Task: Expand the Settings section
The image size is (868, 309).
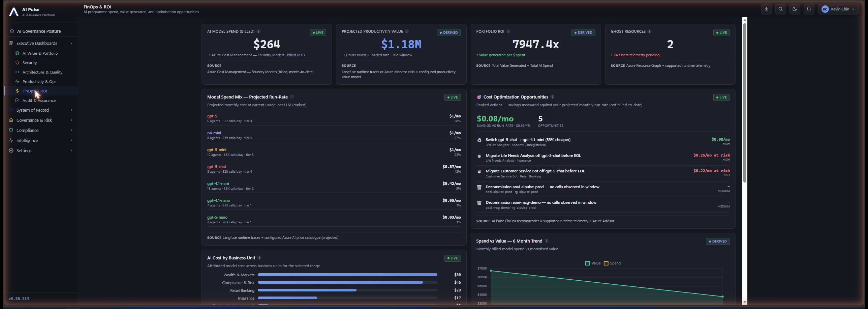Action: [x=40, y=150]
